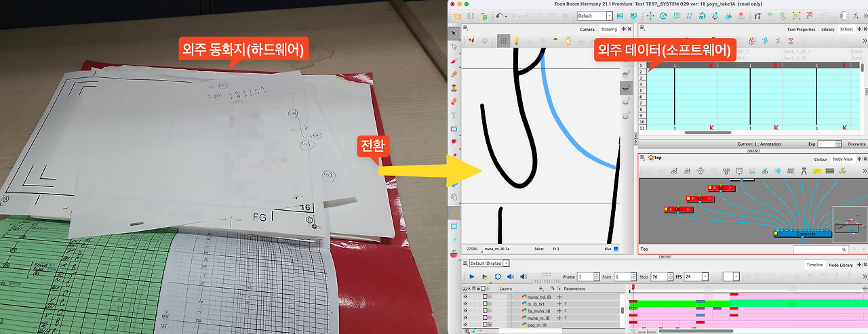The image size is (868, 334).
Task: Click the Composite node
Action: coord(803,234)
